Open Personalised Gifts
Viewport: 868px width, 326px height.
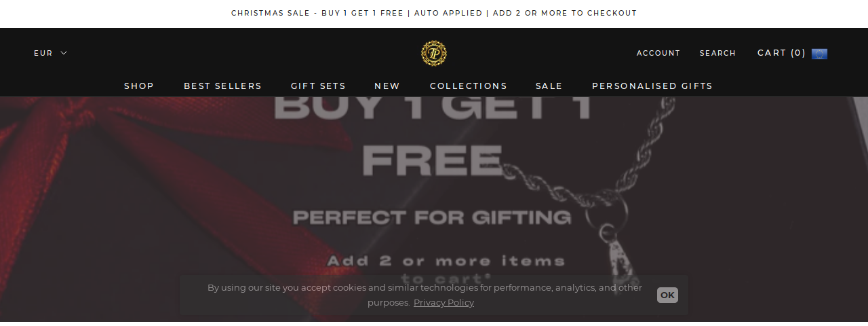(x=652, y=86)
